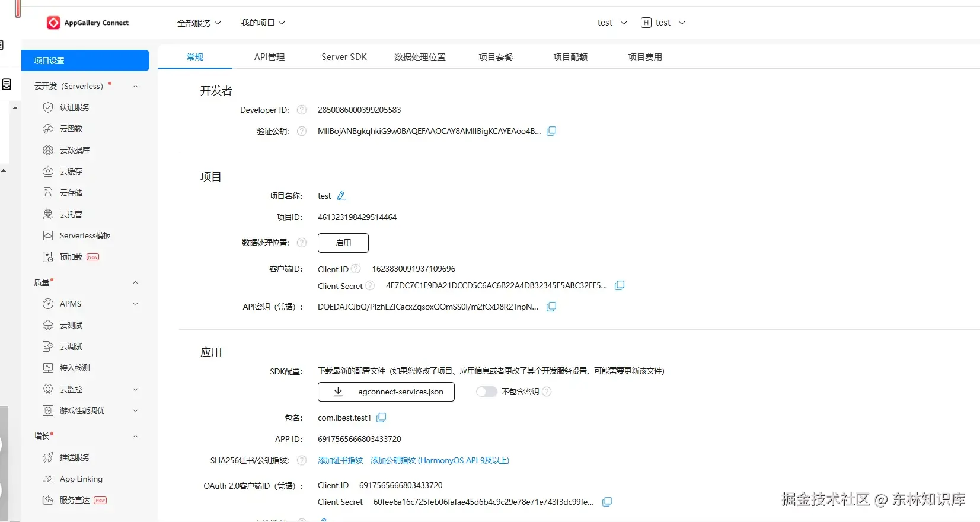Select the APP ID value 6917565666803433720
Viewport: 980px width, 522px height.
click(359, 439)
